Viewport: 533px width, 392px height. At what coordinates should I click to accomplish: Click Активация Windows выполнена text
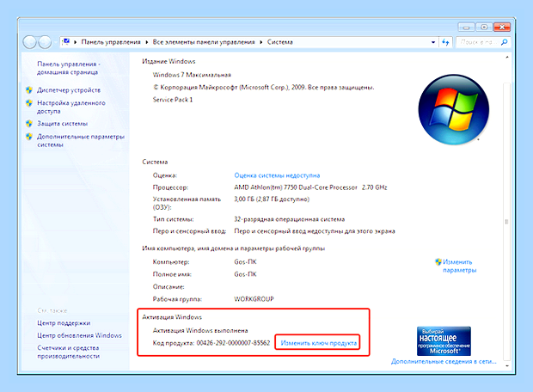200,330
